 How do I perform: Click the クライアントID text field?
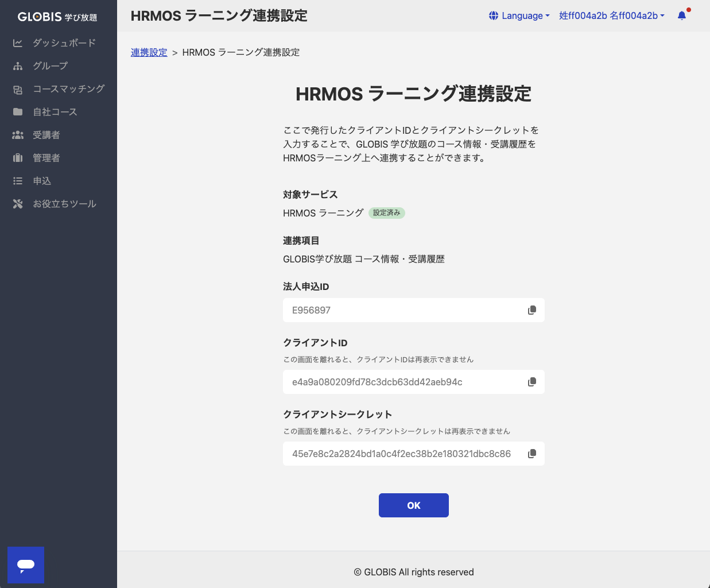pos(402,382)
